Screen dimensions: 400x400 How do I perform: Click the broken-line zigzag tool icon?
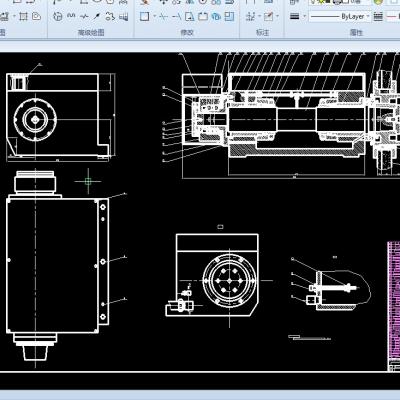coord(84,16)
